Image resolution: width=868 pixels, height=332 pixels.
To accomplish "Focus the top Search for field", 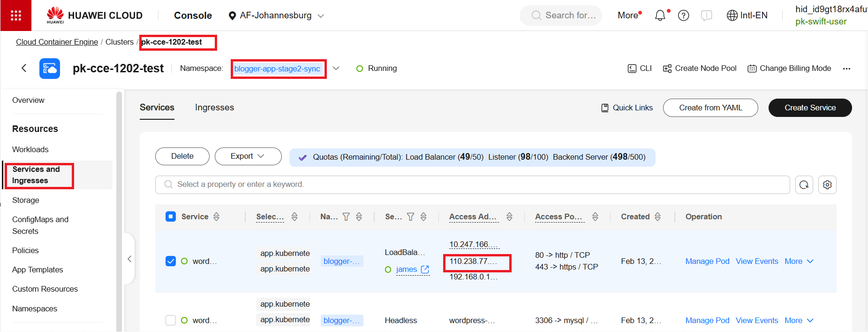I will (561, 15).
